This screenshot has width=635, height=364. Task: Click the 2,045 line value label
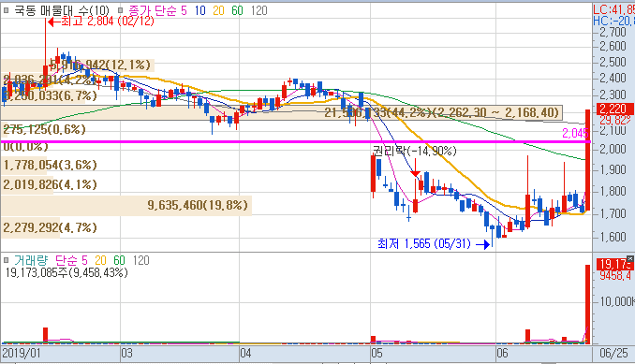[x=574, y=133]
